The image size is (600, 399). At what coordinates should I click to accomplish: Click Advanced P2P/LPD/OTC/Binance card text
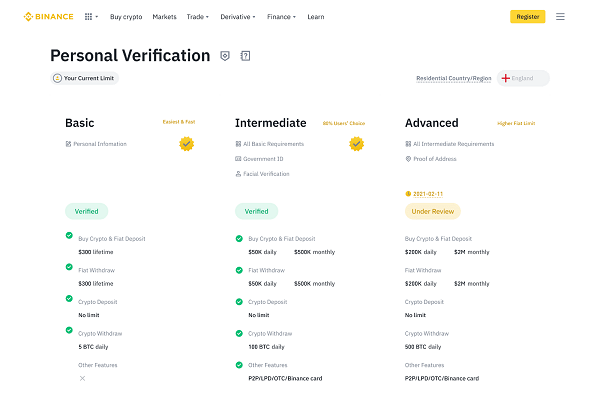tap(442, 378)
